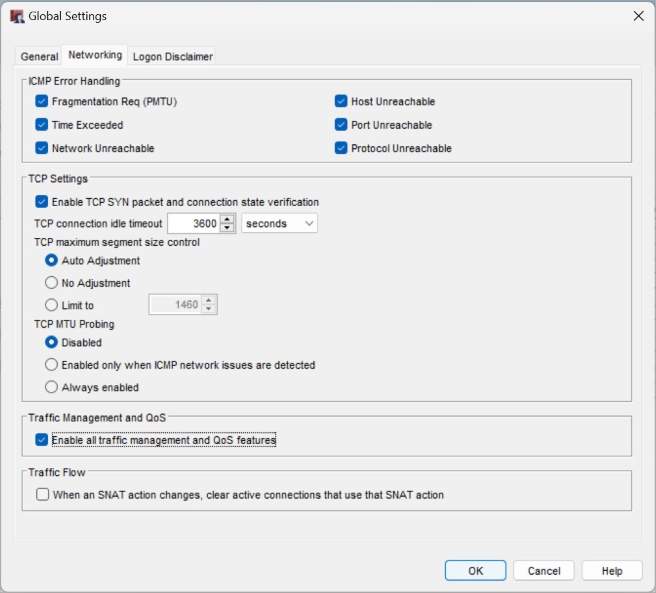Click the Global Settings title bar app icon
This screenshot has height=593, width=656.
17,16
